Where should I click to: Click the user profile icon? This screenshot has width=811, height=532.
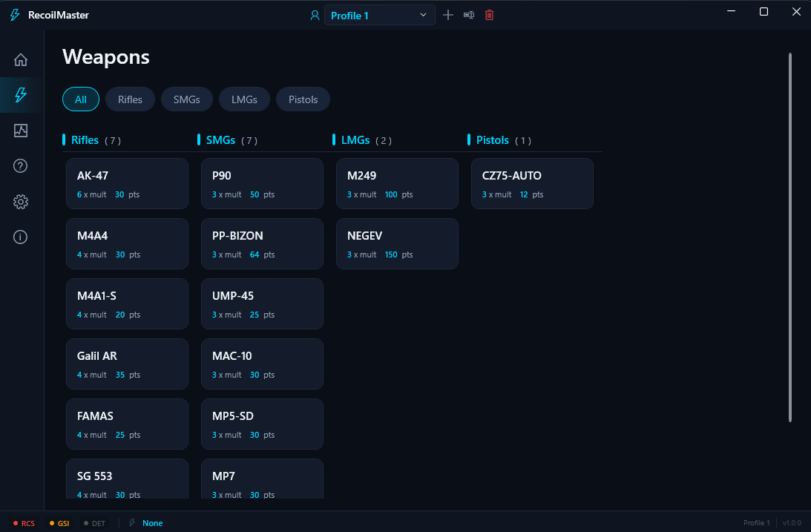pyautogui.click(x=315, y=16)
